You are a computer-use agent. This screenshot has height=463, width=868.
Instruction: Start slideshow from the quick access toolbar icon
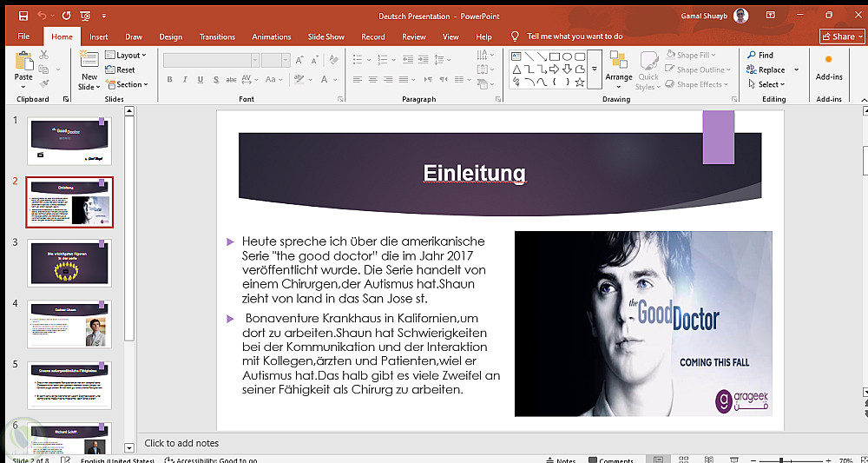(85, 16)
